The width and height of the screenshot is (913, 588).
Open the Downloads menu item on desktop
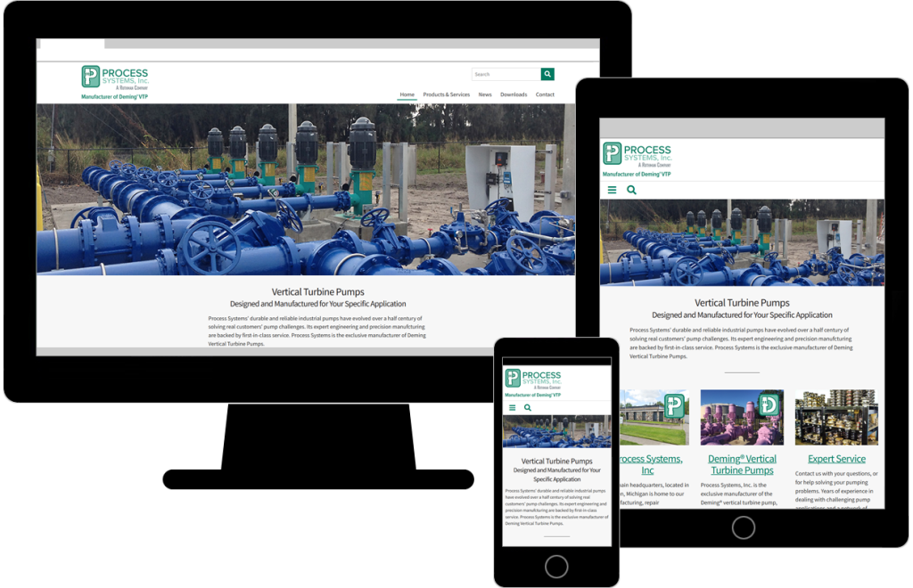coord(514,94)
